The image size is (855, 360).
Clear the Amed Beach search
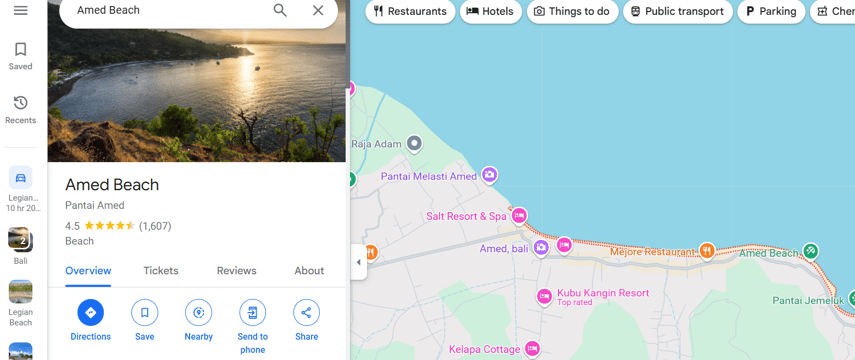pos(318,10)
